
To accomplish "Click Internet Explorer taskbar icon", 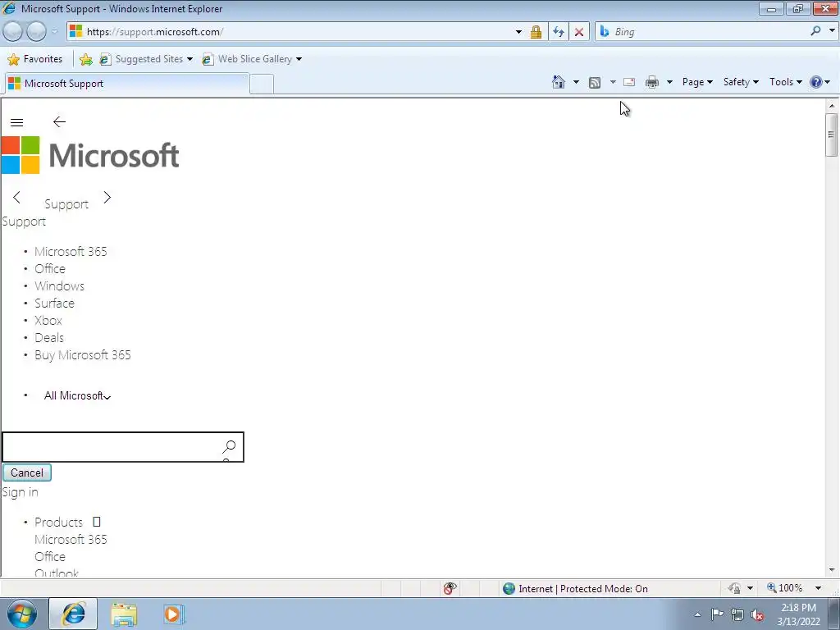I will click(x=73, y=614).
